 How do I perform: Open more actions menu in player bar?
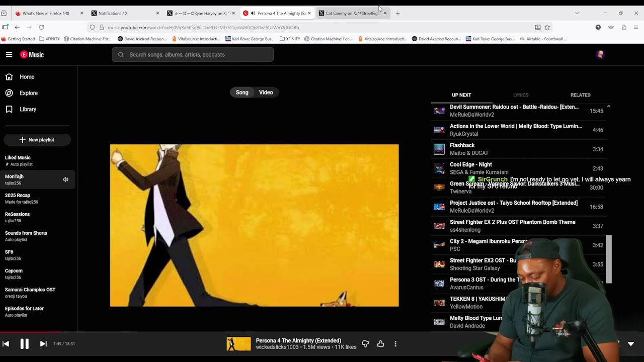pyautogui.click(x=395, y=344)
